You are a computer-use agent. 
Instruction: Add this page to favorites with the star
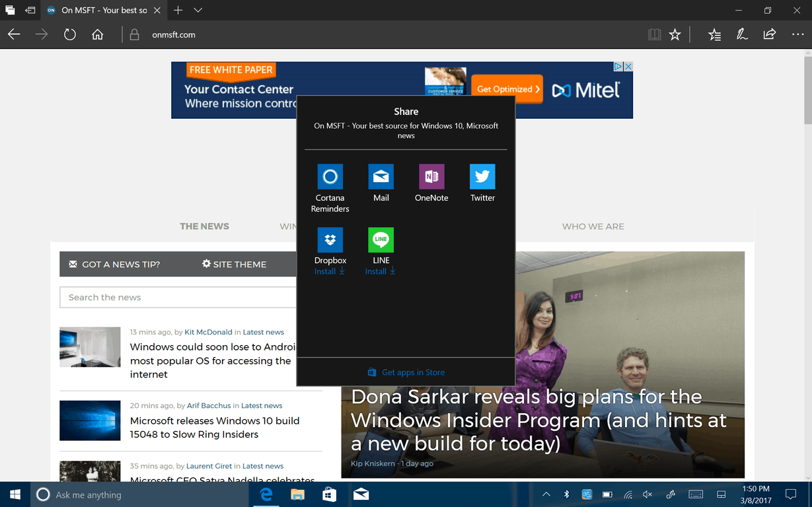click(x=675, y=34)
